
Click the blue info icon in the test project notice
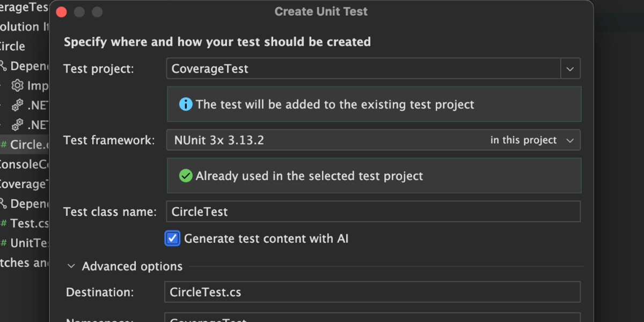(x=186, y=104)
